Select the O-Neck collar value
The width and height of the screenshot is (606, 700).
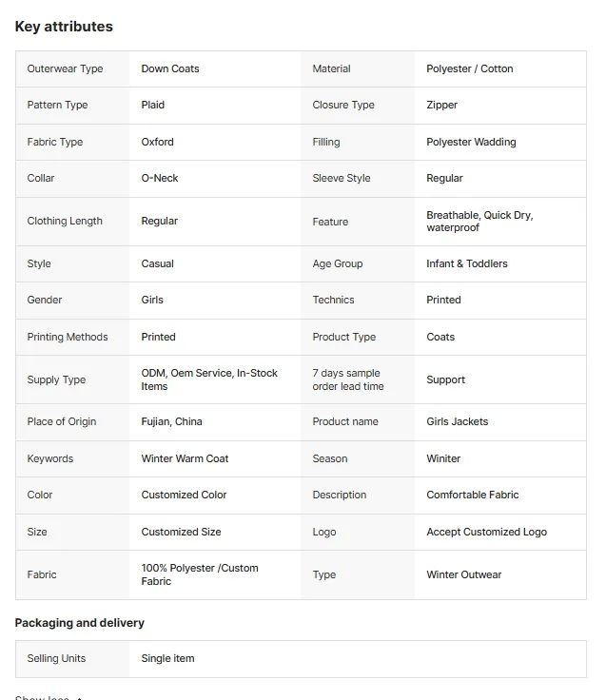coord(160,178)
